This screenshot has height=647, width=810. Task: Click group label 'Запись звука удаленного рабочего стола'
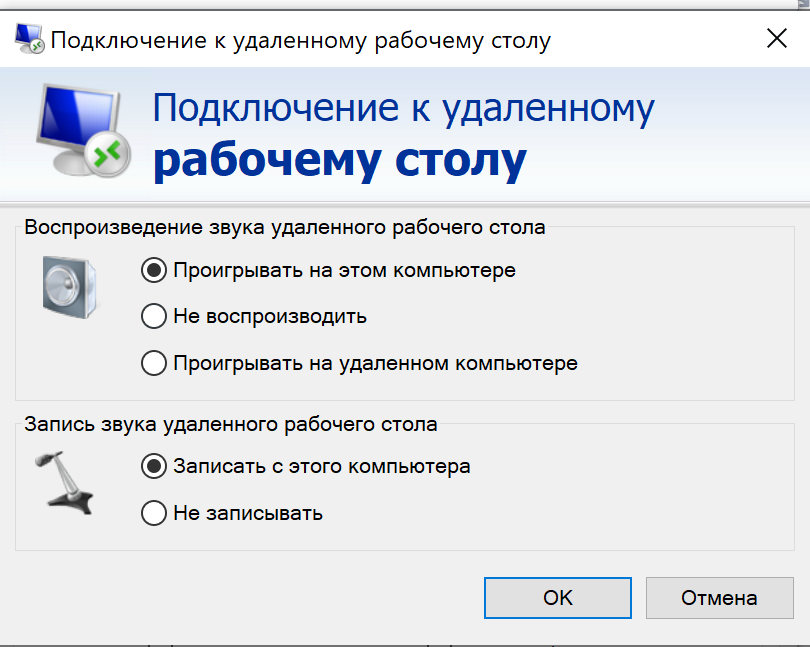pyautogui.click(x=231, y=424)
